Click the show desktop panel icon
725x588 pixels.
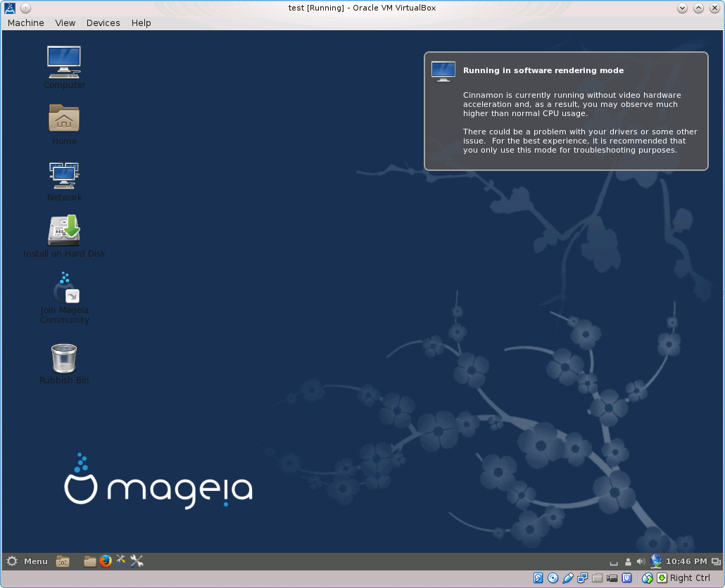(x=63, y=561)
